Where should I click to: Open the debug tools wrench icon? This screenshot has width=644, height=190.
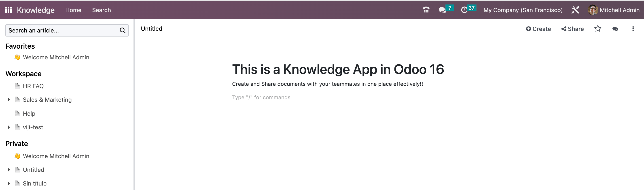coord(575,10)
